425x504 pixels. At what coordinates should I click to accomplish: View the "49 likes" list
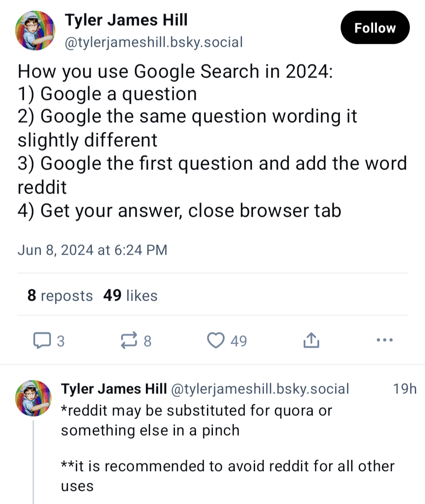[130, 296]
